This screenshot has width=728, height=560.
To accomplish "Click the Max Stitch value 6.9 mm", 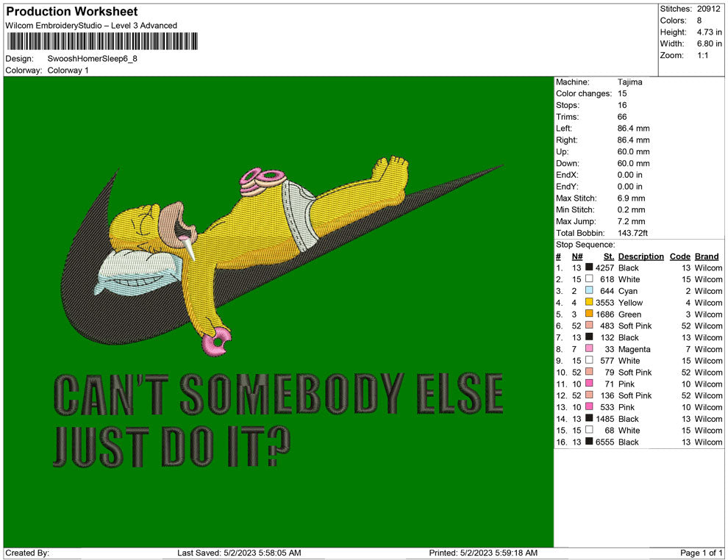I will (x=632, y=198).
